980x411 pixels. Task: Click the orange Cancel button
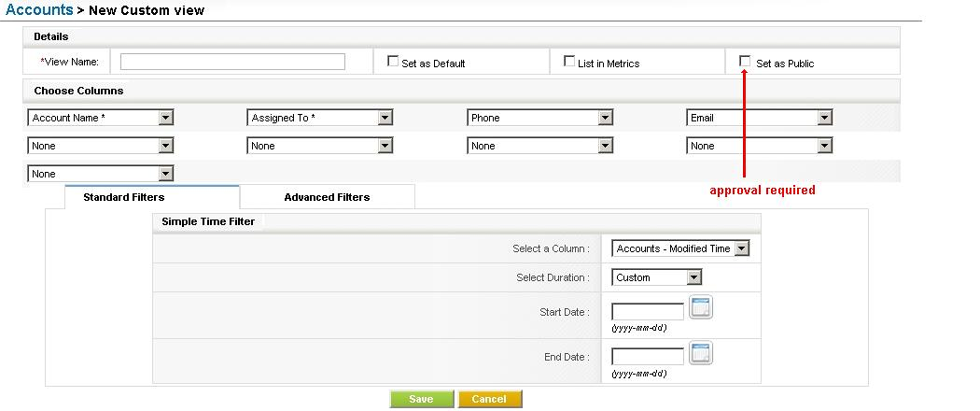pos(489,399)
